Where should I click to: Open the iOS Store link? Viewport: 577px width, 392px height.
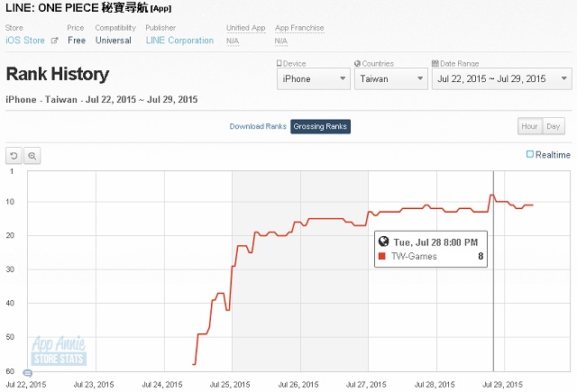(x=25, y=41)
